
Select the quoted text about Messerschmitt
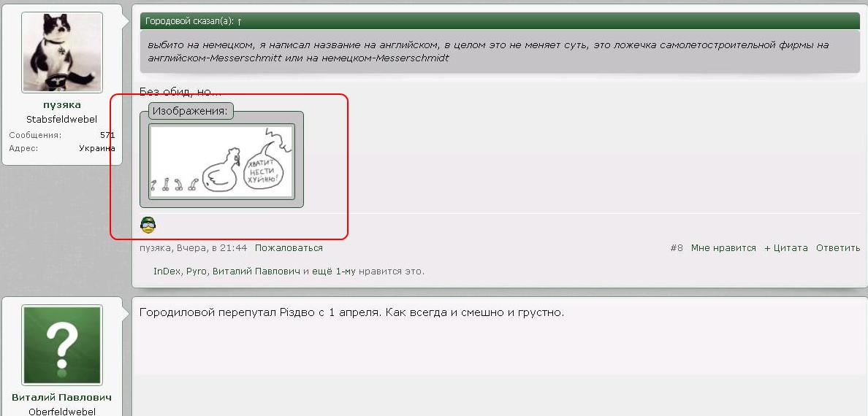488,51
